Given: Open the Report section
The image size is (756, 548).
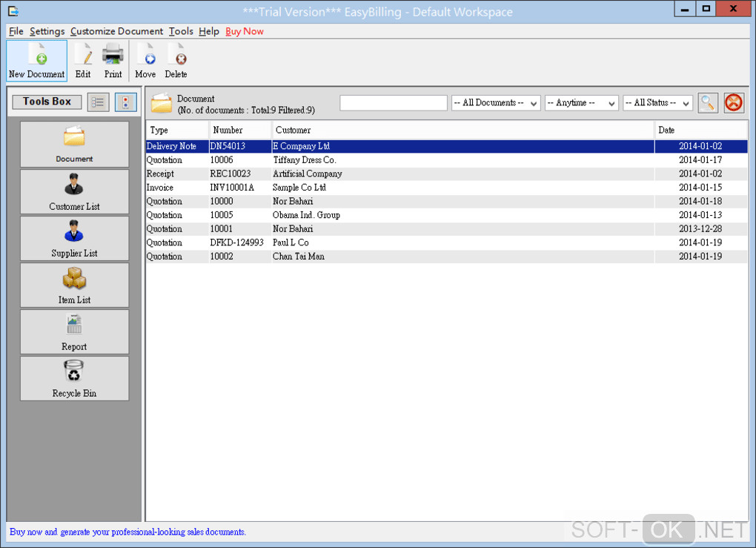Looking at the screenshot, I should click(x=74, y=332).
